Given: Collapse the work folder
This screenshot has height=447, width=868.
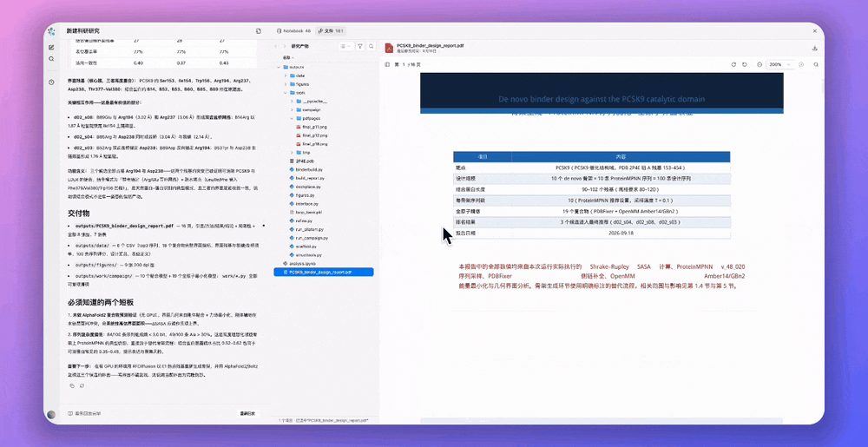Looking at the screenshot, I should (286, 92).
